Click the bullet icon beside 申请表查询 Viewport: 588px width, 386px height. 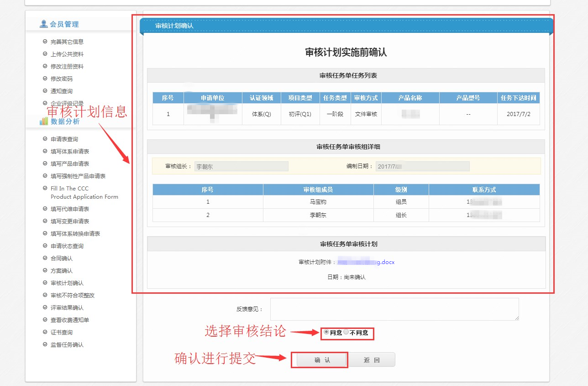pos(45,139)
